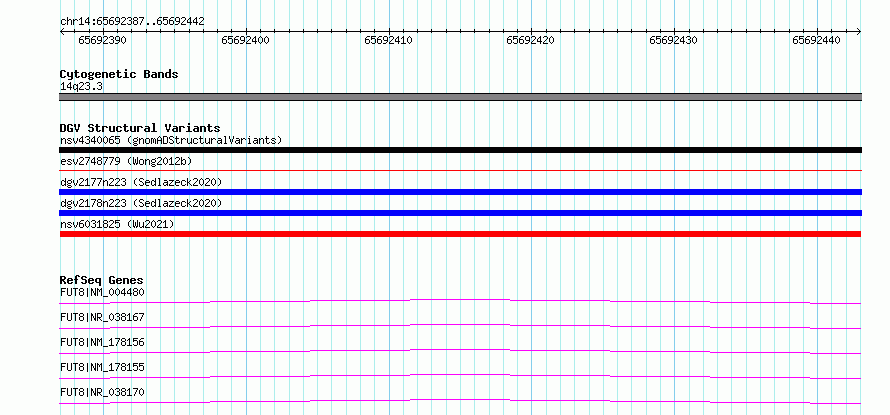This screenshot has width=890, height=415.
Task: Click the thin red esv2748779 variant line
Action: [x=460, y=170]
